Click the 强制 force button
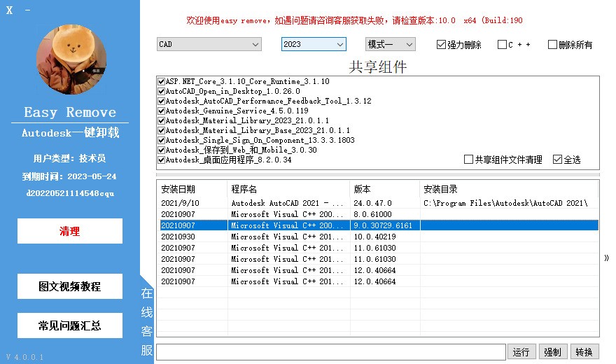This screenshot has width=616, height=364. (553, 352)
